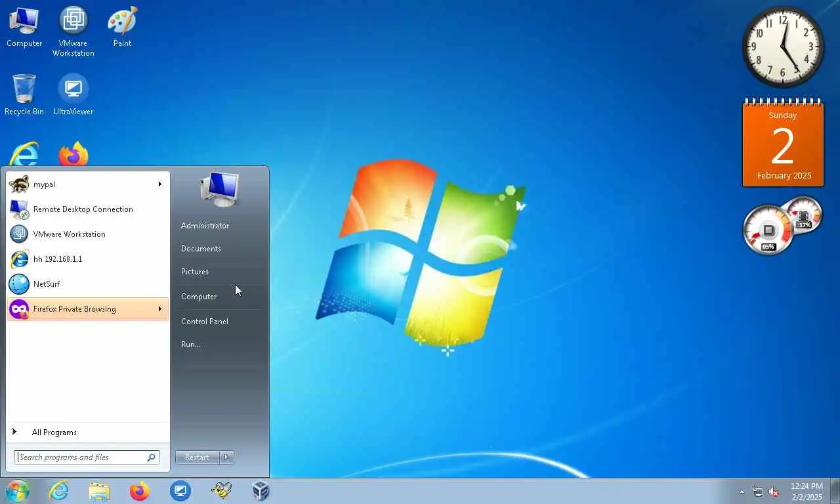Open the Recycle Bin desktop icon
This screenshot has height=504, width=840.
click(x=24, y=94)
